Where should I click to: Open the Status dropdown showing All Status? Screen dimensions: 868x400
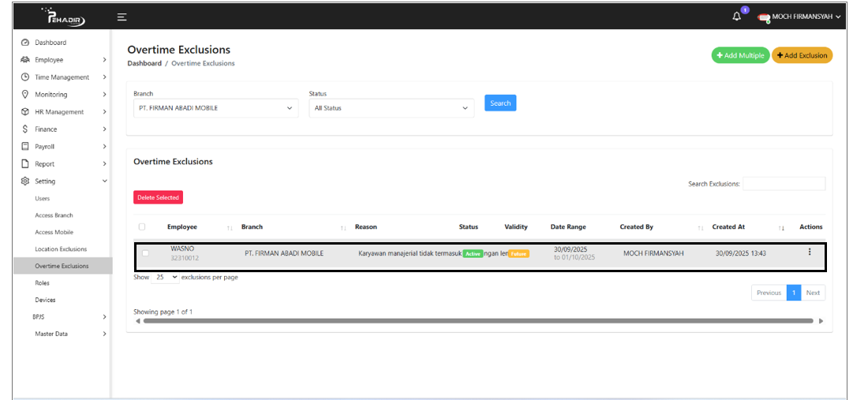(391, 108)
